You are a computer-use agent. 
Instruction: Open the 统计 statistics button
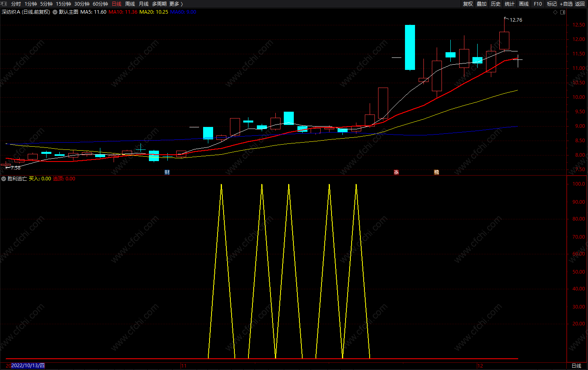pos(509,4)
